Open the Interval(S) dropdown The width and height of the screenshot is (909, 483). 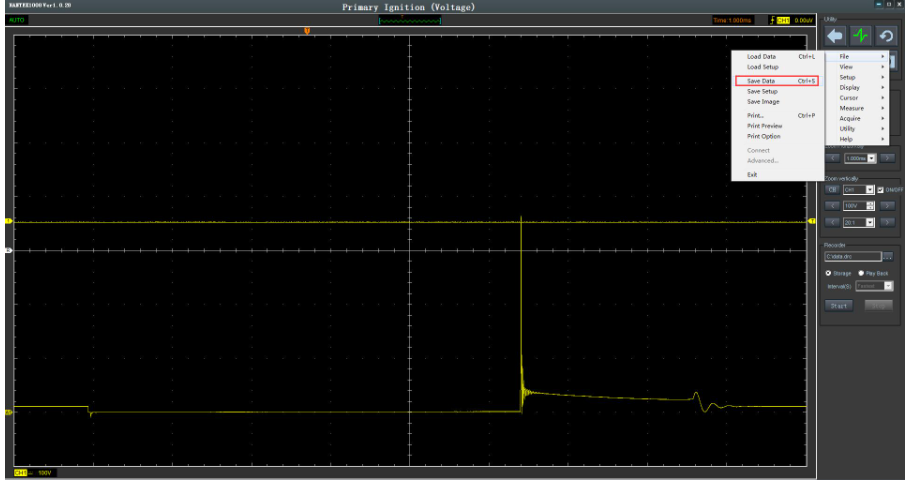[x=874, y=286]
